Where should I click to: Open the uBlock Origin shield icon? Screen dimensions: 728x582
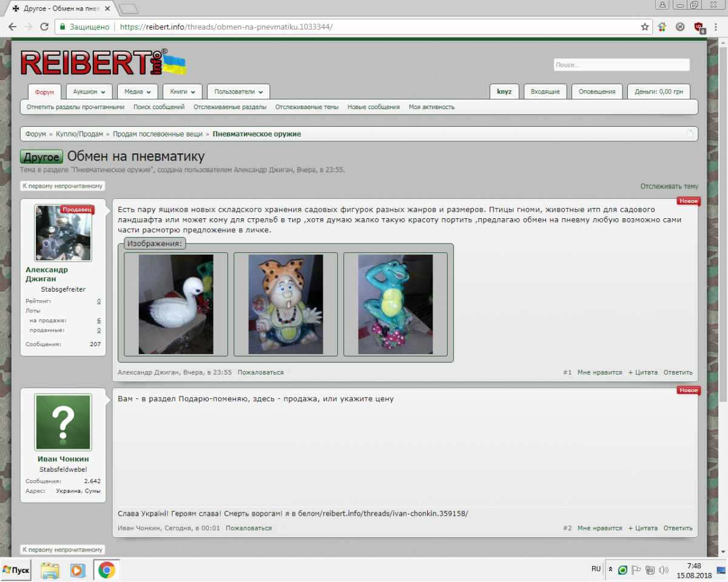click(x=699, y=27)
